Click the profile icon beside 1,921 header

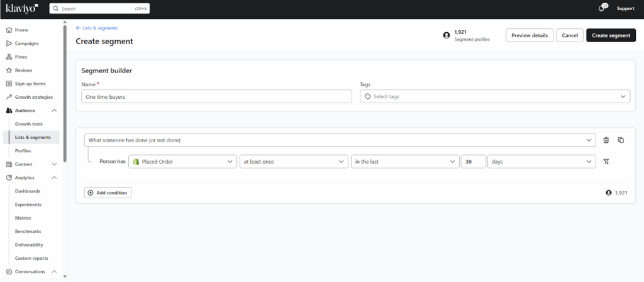pos(447,35)
